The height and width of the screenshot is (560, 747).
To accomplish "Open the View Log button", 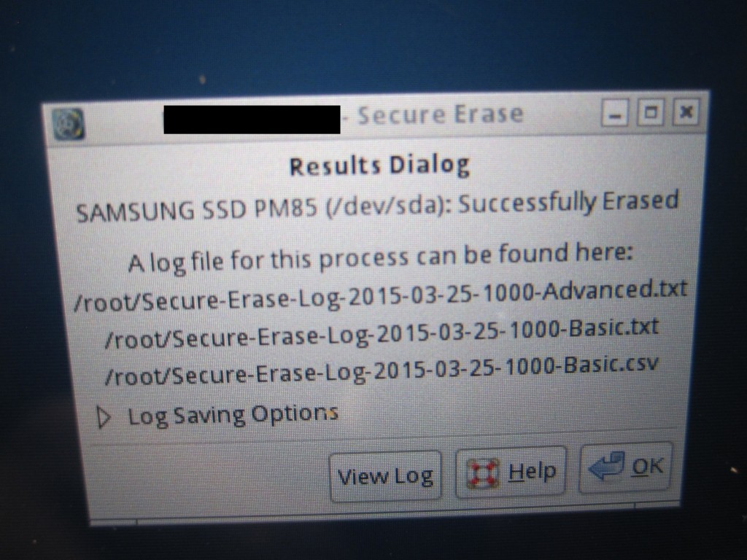I will tap(385, 477).
